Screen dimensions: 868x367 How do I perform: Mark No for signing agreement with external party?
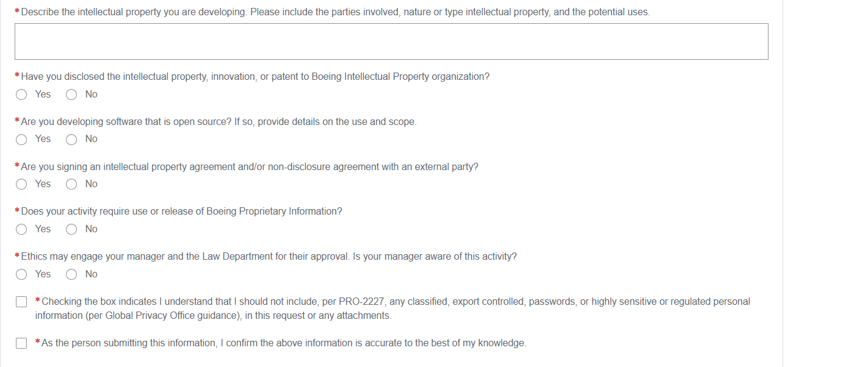[x=72, y=184]
